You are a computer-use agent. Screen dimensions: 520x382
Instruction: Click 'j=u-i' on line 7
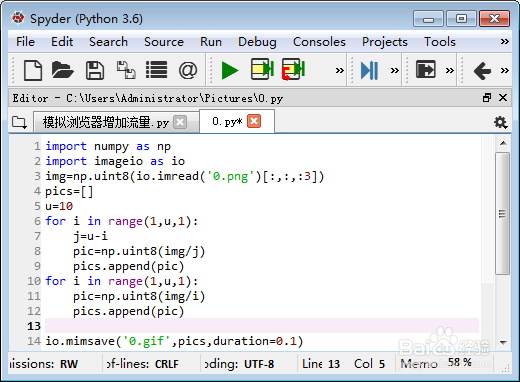point(90,236)
